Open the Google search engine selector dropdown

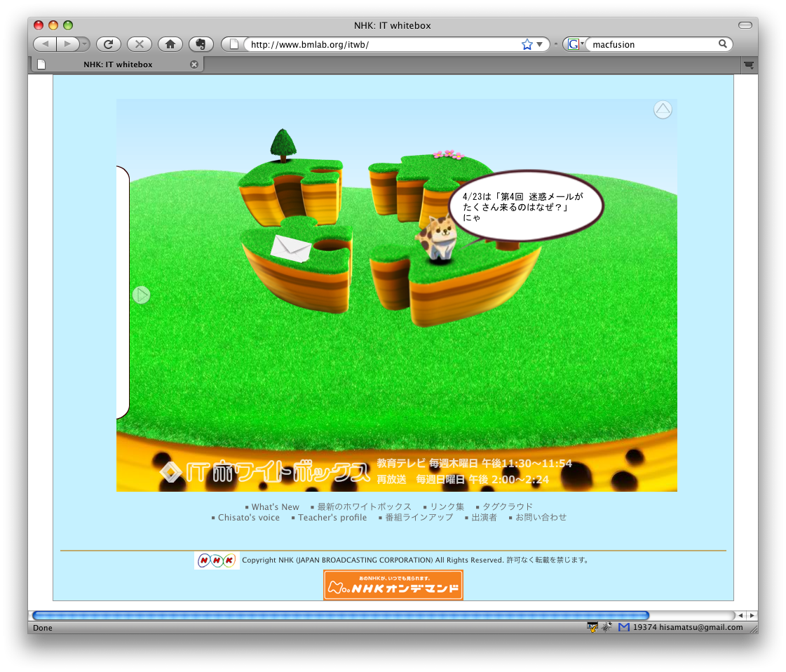coord(581,43)
